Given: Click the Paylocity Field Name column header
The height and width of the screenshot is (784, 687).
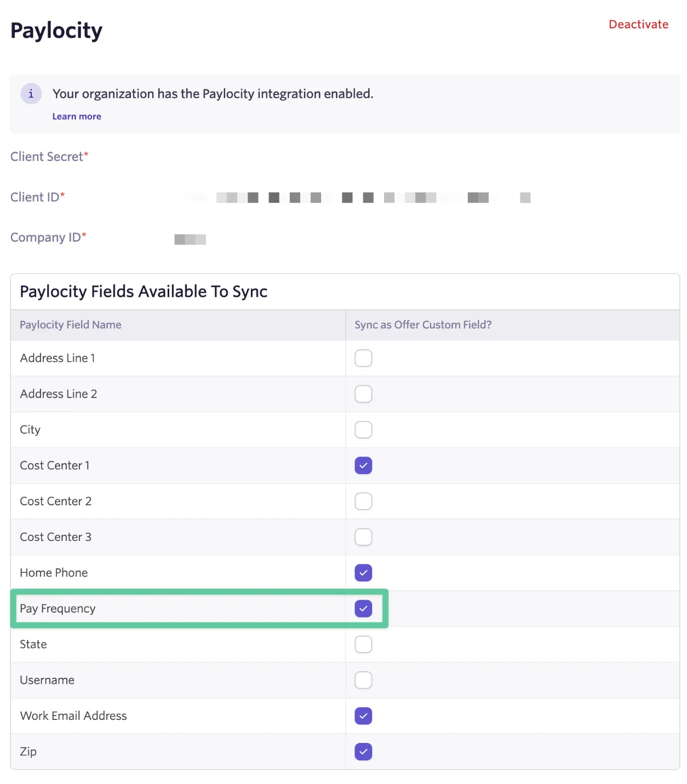Looking at the screenshot, I should pyautogui.click(x=71, y=325).
